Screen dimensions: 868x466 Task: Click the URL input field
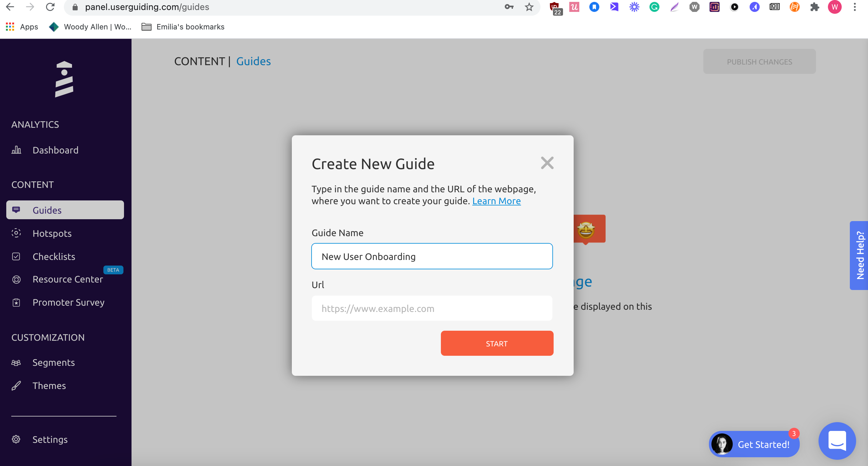tap(432, 308)
